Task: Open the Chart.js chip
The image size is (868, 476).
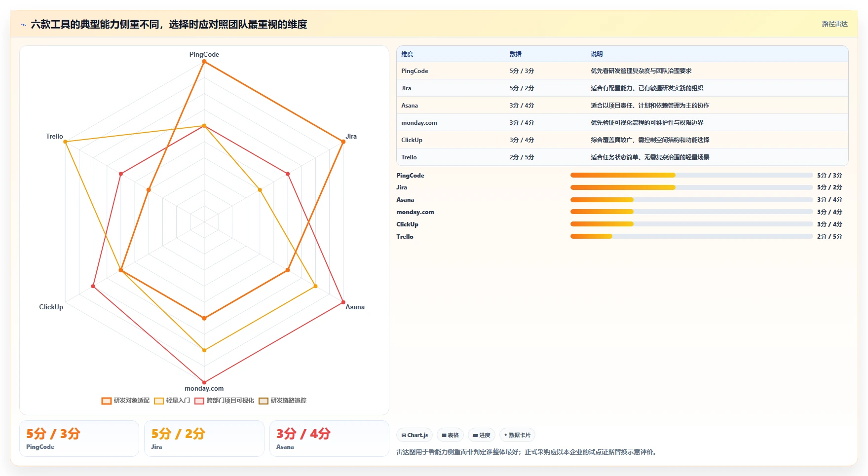Action: (x=415, y=435)
